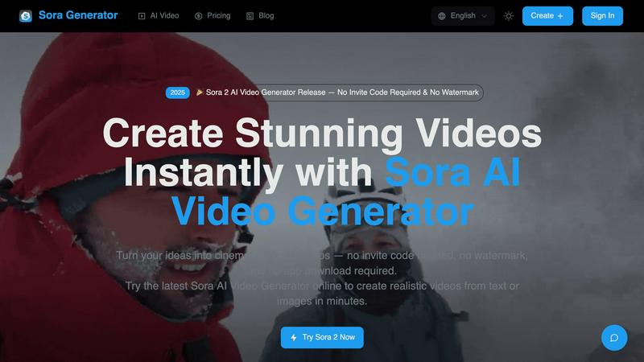The height and width of the screenshot is (362, 644).
Task: Click the 'Create Stunning Videos' headline
Action: [x=322, y=133]
